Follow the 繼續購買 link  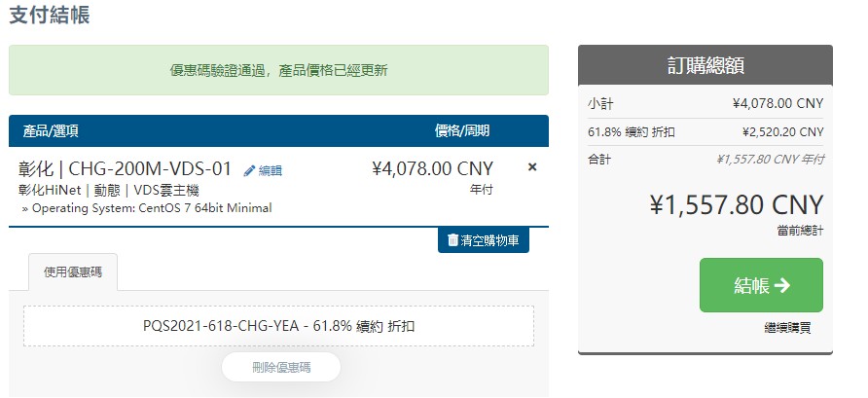(786, 328)
